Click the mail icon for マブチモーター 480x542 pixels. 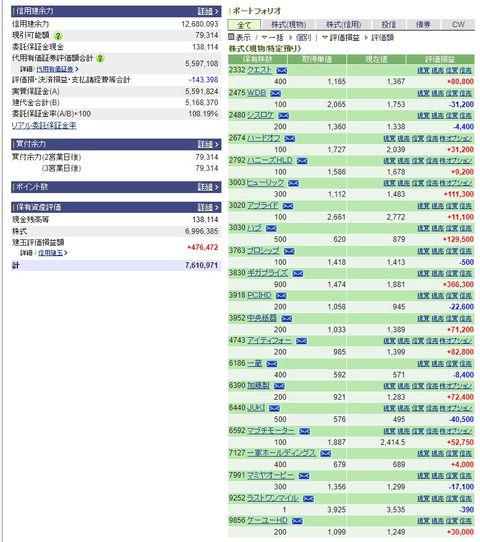click(x=304, y=431)
